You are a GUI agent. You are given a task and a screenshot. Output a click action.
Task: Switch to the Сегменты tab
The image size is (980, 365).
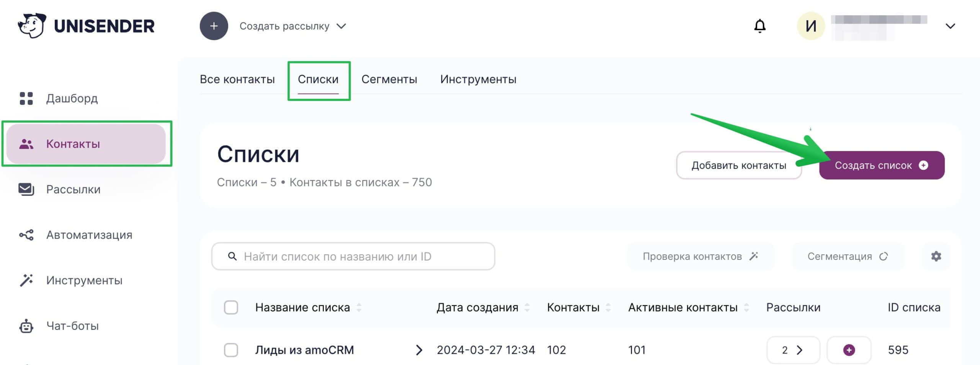tap(389, 79)
